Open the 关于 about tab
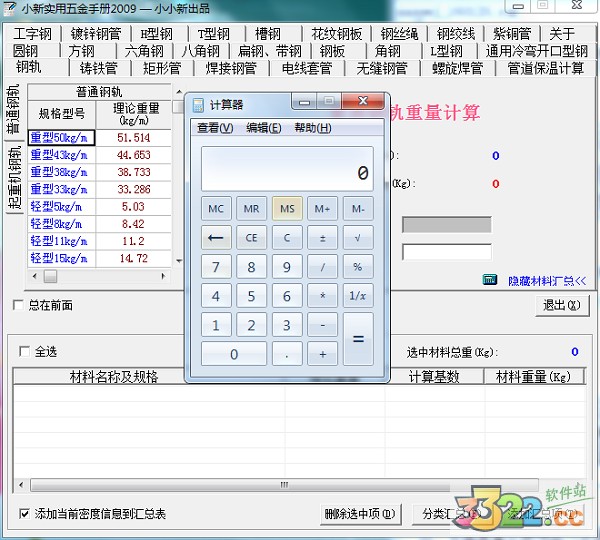 pyautogui.click(x=562, y=34)
